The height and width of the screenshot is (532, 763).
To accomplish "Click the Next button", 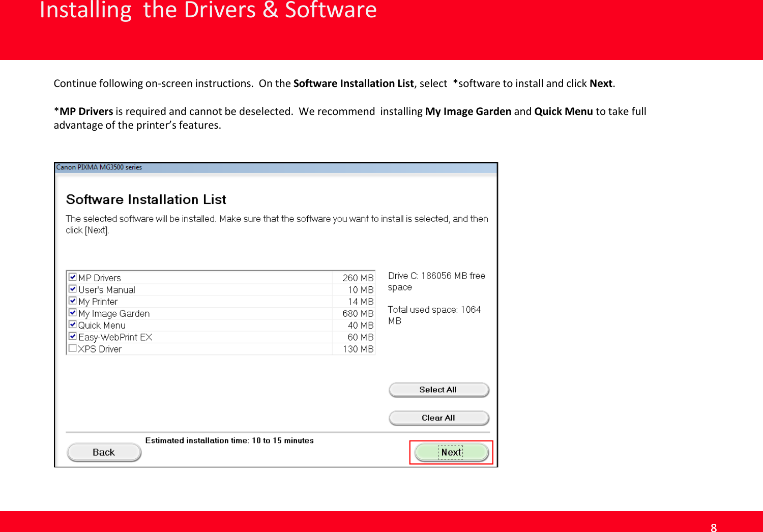I will tap(451, 452).
